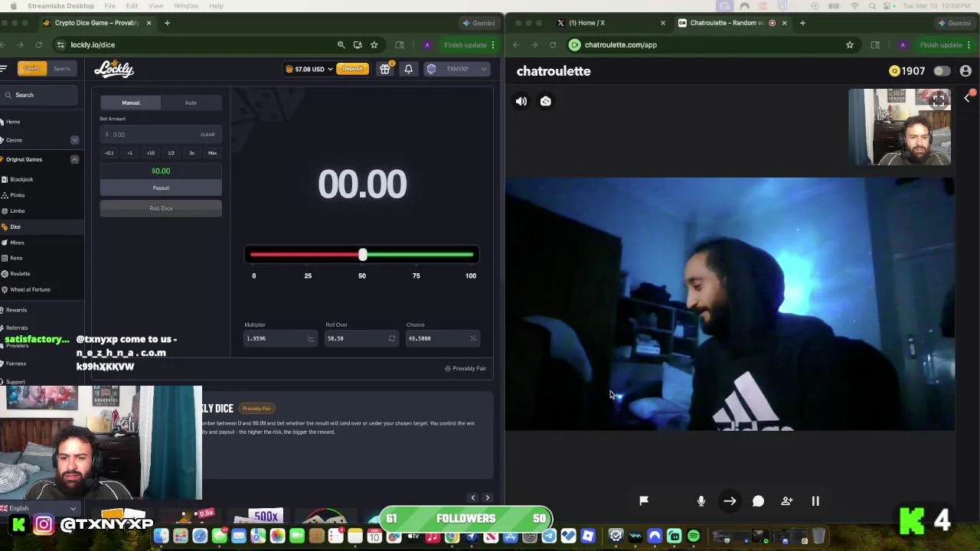The height and width of the screenshot is (551, 980).
Task: Mute the Chatroulette speaker volume icon
Action: coord(521,101)
